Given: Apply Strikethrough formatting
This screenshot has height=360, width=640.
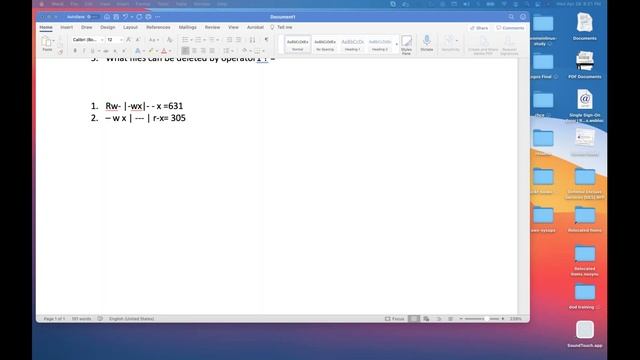Looking at the screenshot, I should [106, 51].
